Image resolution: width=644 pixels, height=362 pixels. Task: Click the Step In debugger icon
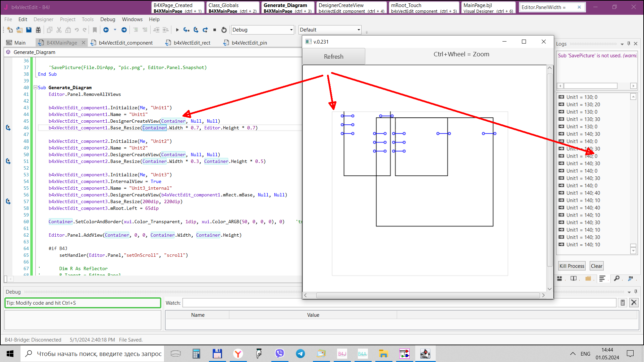click(x=186, y=30)
